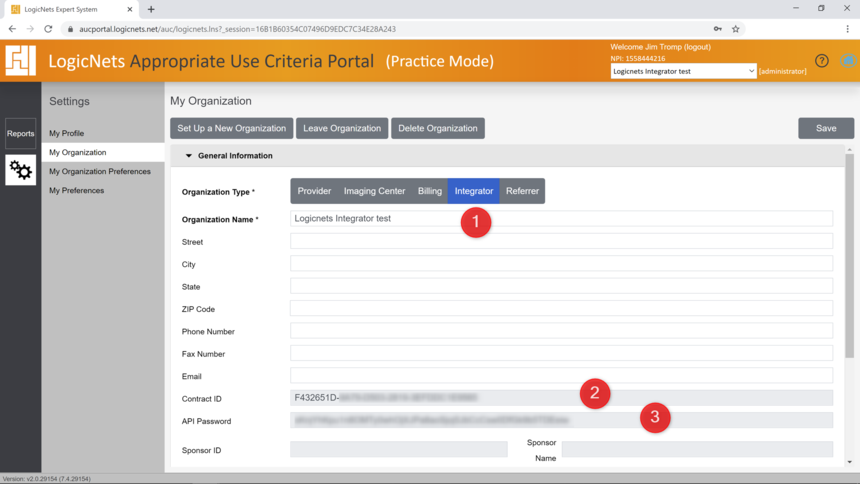Open the settings gear icon in sidebar

20,170
